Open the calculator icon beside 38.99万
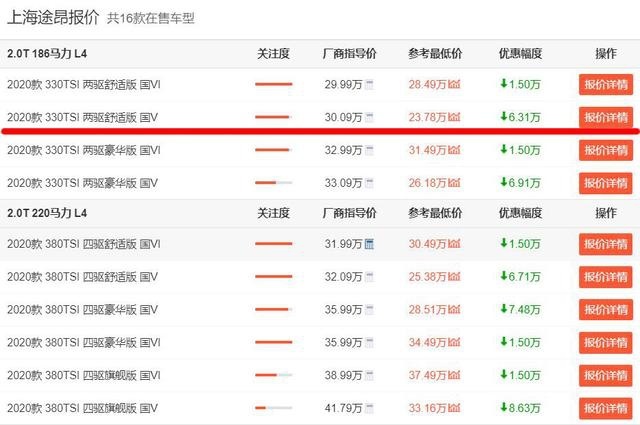Viewport: 640px width, 425px height. pos(369,375)
